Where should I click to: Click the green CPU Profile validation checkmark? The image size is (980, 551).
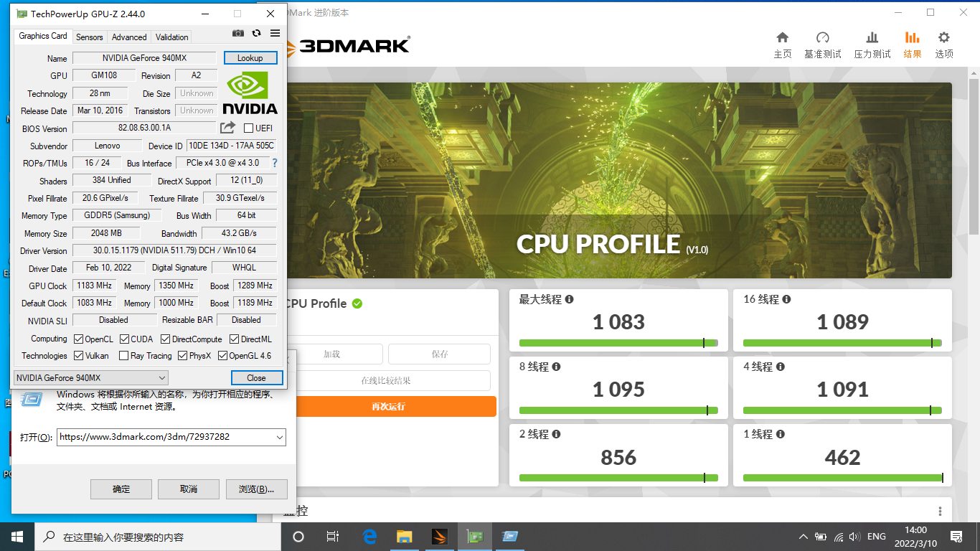[x=357, y=303]
